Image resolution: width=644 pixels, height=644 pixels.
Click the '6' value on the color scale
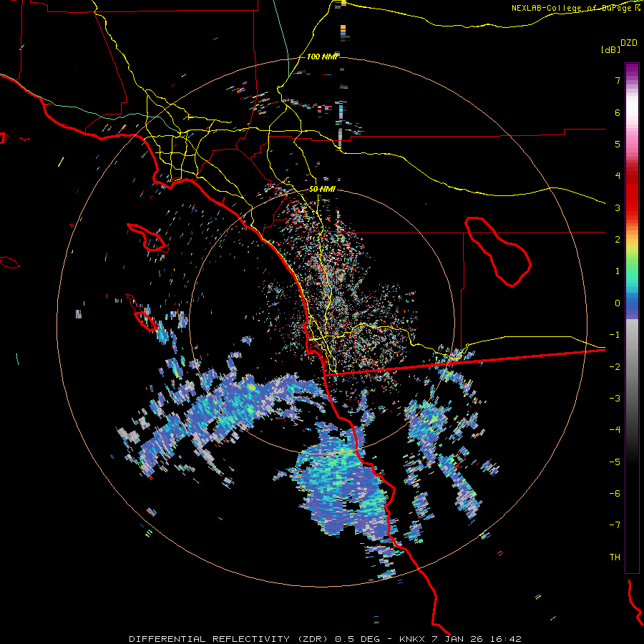coord(618,112)
